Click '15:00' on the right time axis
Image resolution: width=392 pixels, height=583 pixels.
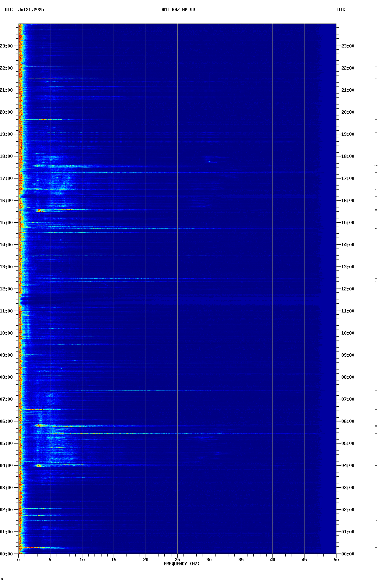(x=348, y=223)
